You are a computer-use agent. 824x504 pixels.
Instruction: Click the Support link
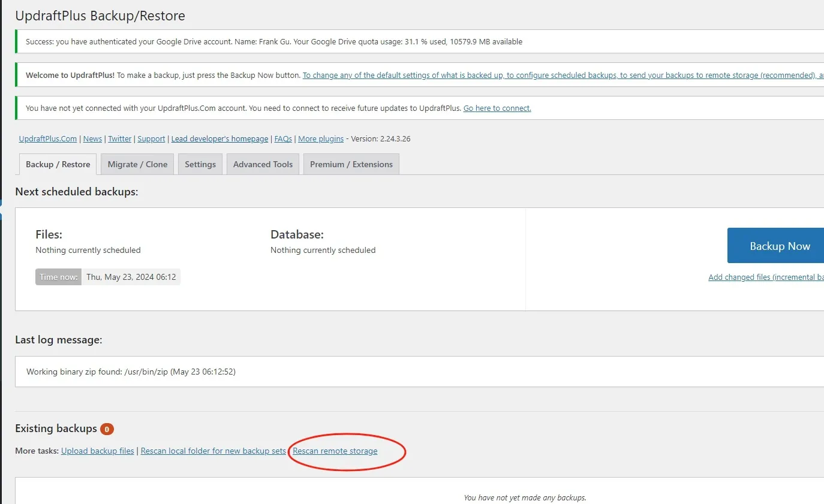(x=151, y=138)
